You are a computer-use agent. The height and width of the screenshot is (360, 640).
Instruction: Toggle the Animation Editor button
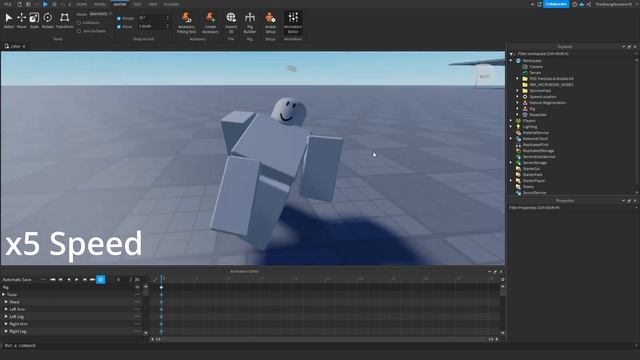point(293,22)
